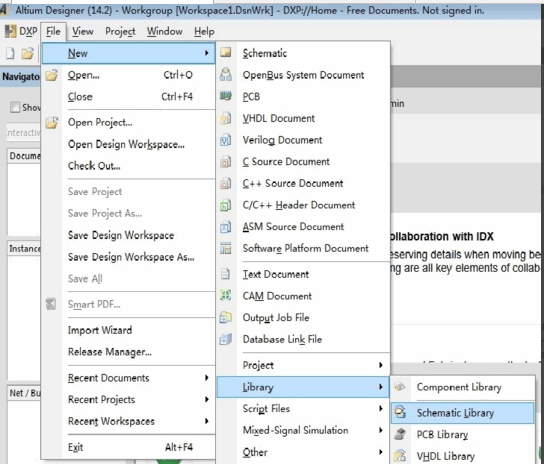The image size is (544, 464).
Task: Expand the Recent Projects submenu
Action: [x=206, y=399]
